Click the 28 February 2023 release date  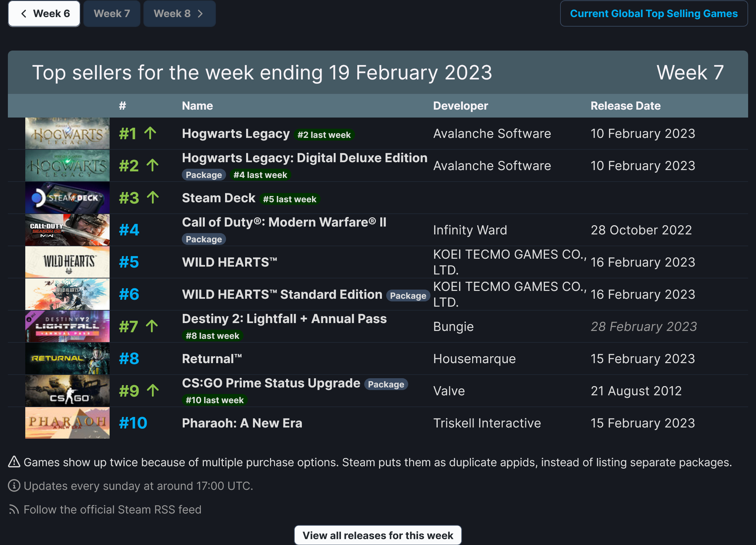(x=644, y=326)
